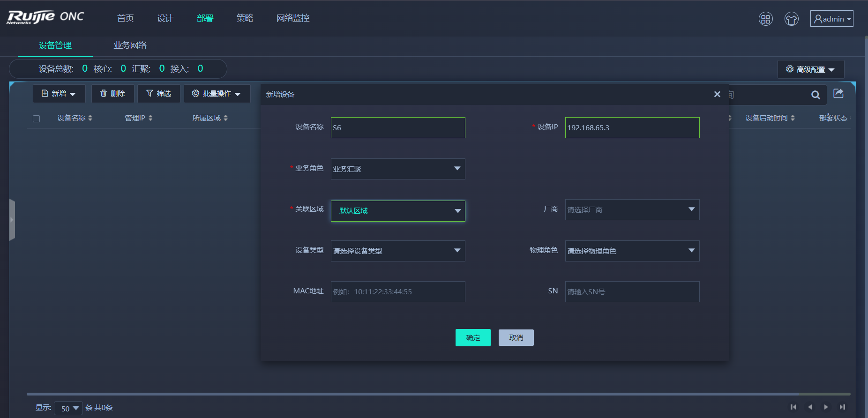This screenshot has width=868, height=418.
Task: Click the 汇聚 count value
Action: (x=162, y=68)
